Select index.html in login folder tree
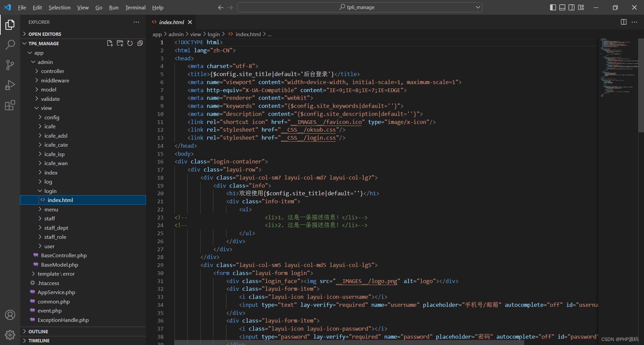644x345 pixels. (83, 200)
